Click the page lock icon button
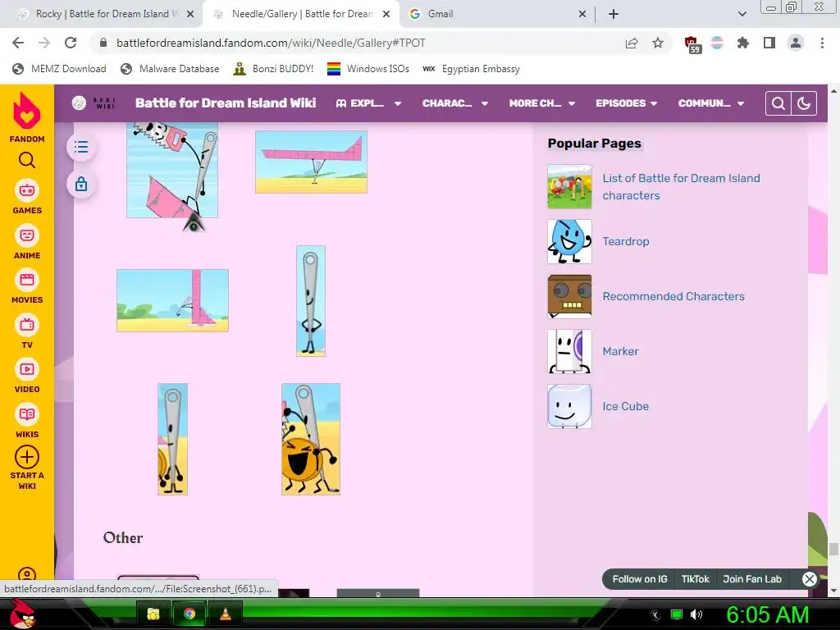Image resolution: width=840 pixels, height=630 pixels. click(x=81, y=185)
